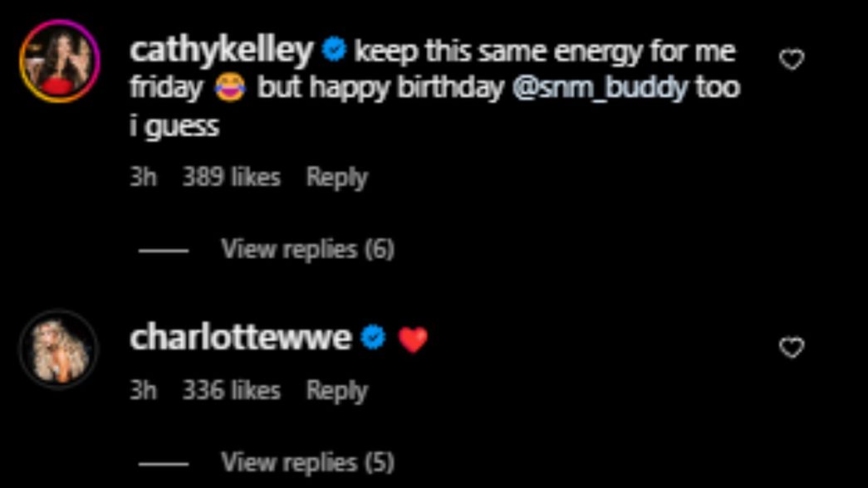Click the verified badge next to cathykelley

point(334,50)
